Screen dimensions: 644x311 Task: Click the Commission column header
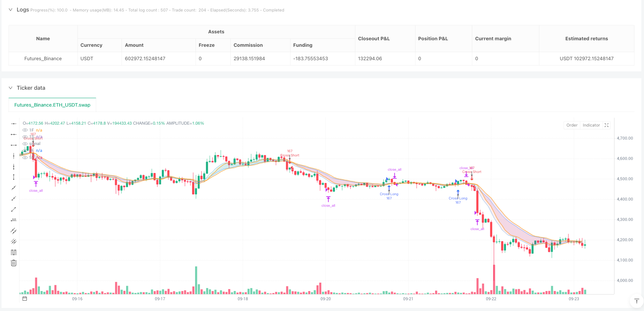pos(260,45)
